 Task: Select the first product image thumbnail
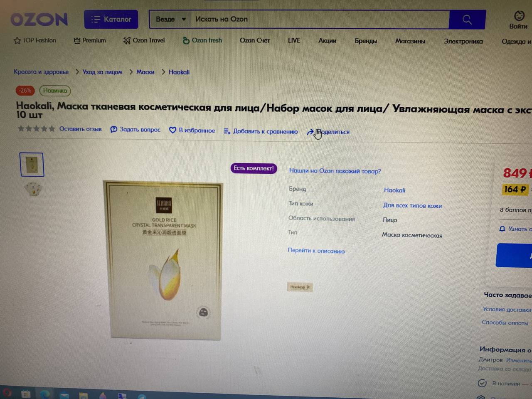32,165
